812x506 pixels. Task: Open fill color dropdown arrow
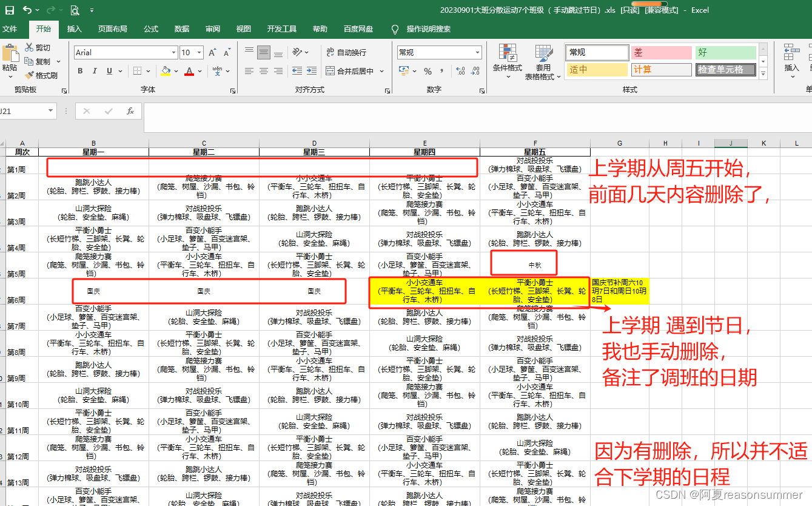click(x=176, y=71)
